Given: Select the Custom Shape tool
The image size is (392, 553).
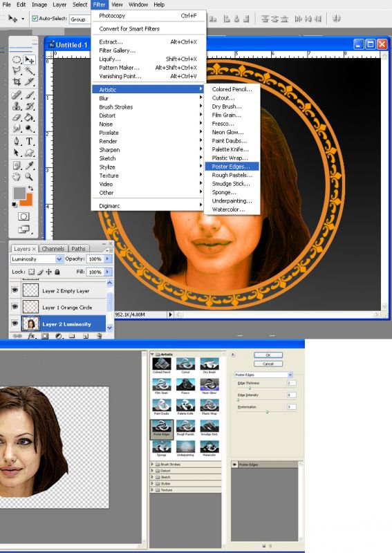Looking at the screenshot, I should click(29, 152).
